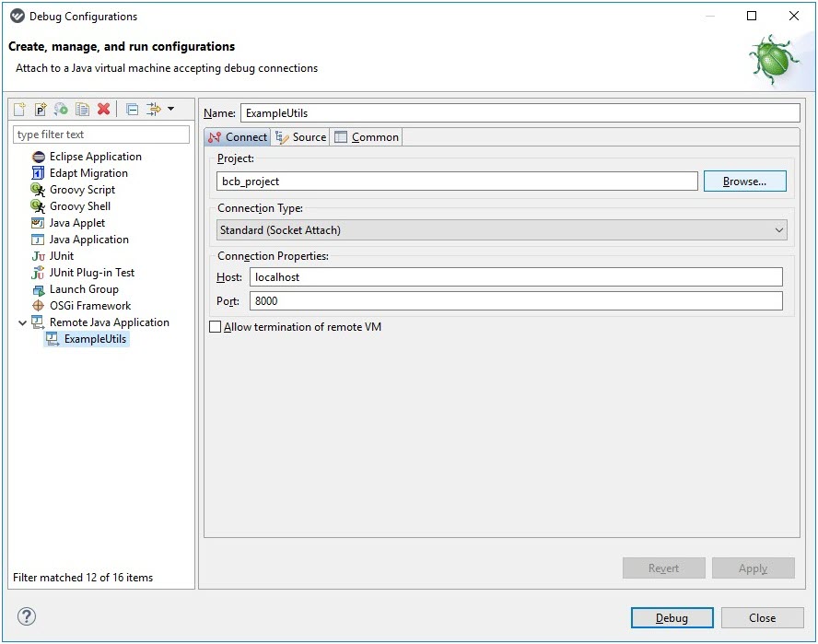This screenshot has width=818, height=644.
Task: Select JUnit configuration type
Action: point(62,256)
